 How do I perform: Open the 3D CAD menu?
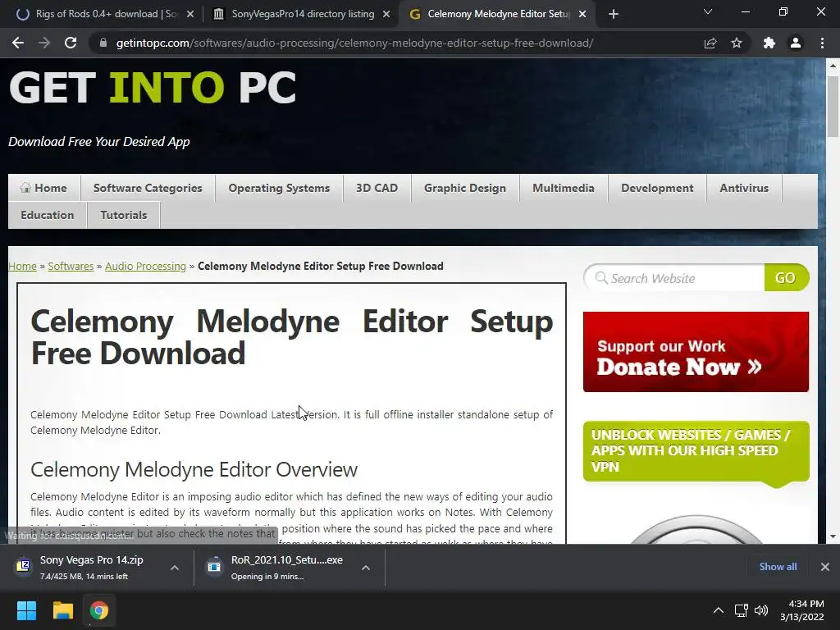377,188
